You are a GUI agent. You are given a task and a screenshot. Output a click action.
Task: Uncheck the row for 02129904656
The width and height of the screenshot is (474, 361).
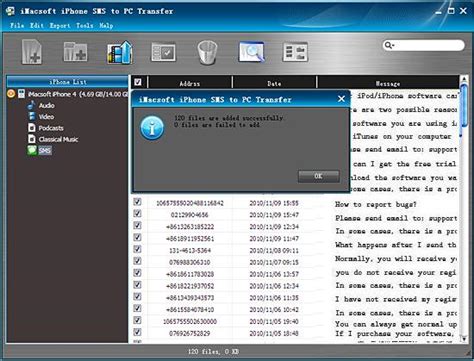pos(137,214)
